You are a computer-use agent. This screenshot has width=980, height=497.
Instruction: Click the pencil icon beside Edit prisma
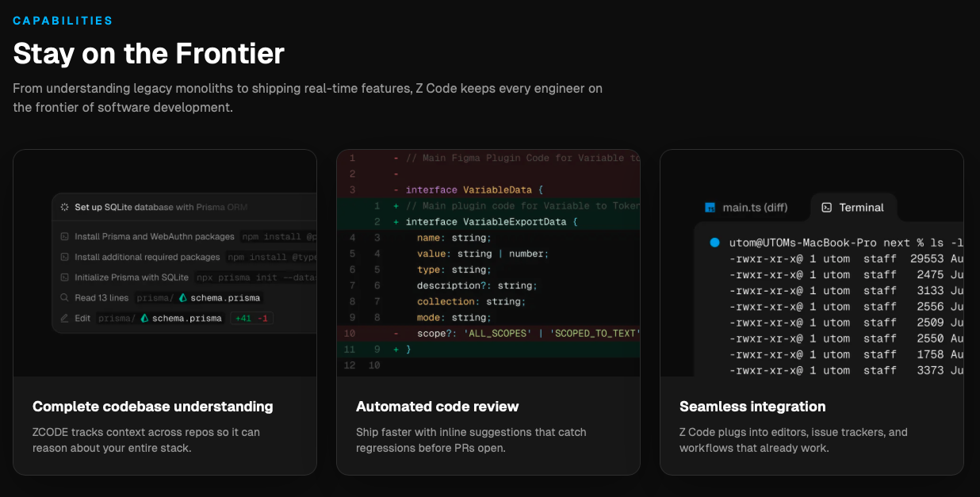[x=65, y=319]
